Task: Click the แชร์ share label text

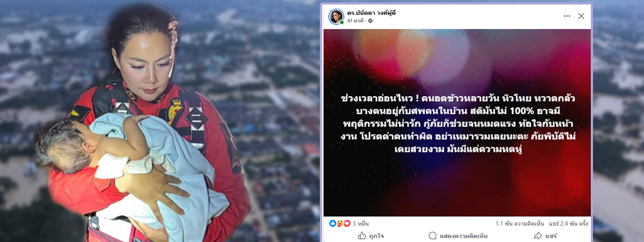Action: click(551, 236)
